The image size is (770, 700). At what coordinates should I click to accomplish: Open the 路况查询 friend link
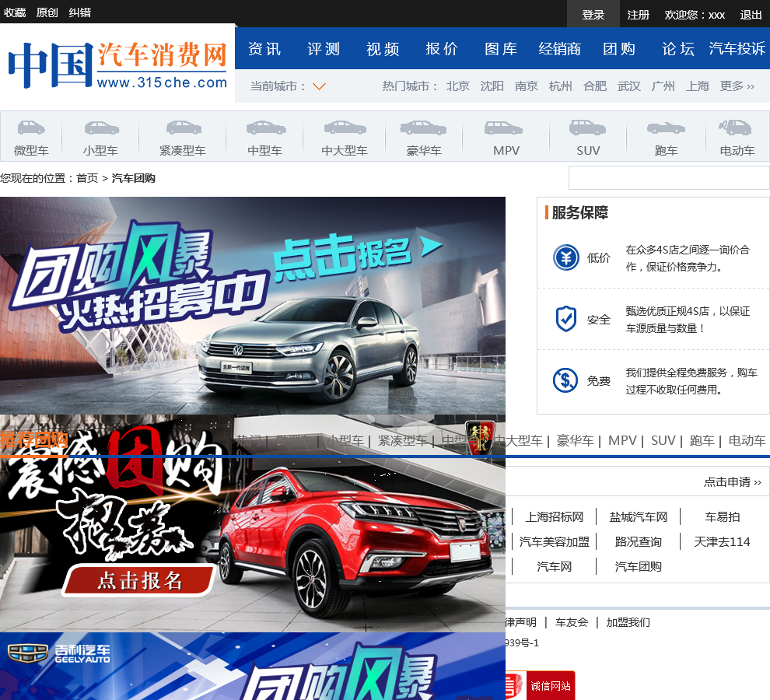pyautogui.click(x=639, y=542)
